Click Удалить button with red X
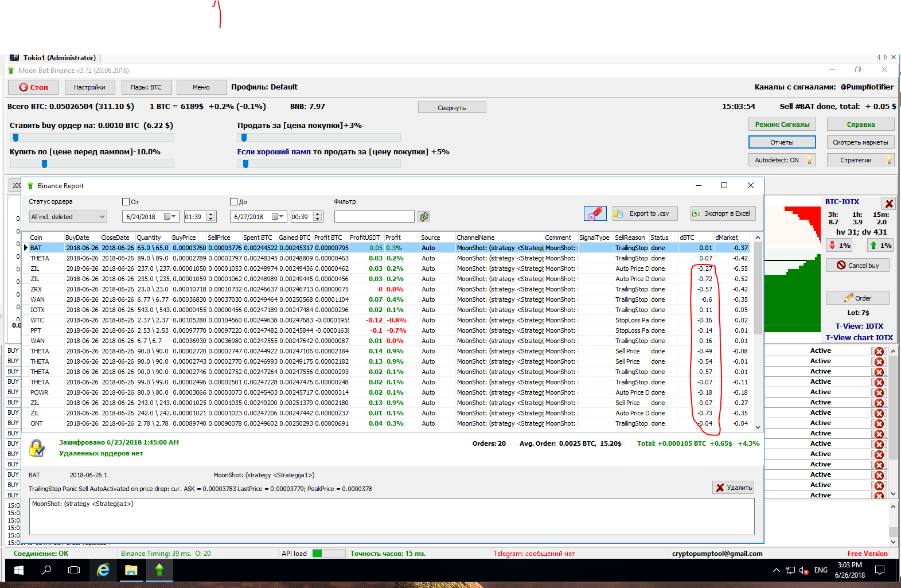Image resolution: width=901 pixels, height=588 pixels. tap(733, 488)
